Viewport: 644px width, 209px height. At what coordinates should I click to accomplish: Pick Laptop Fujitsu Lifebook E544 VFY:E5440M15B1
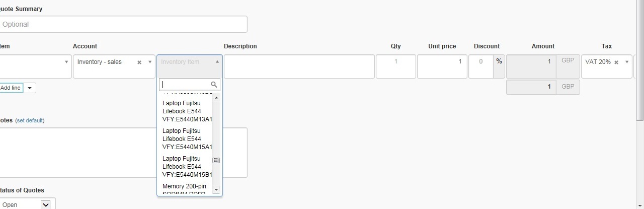click(x=187, y=167)
